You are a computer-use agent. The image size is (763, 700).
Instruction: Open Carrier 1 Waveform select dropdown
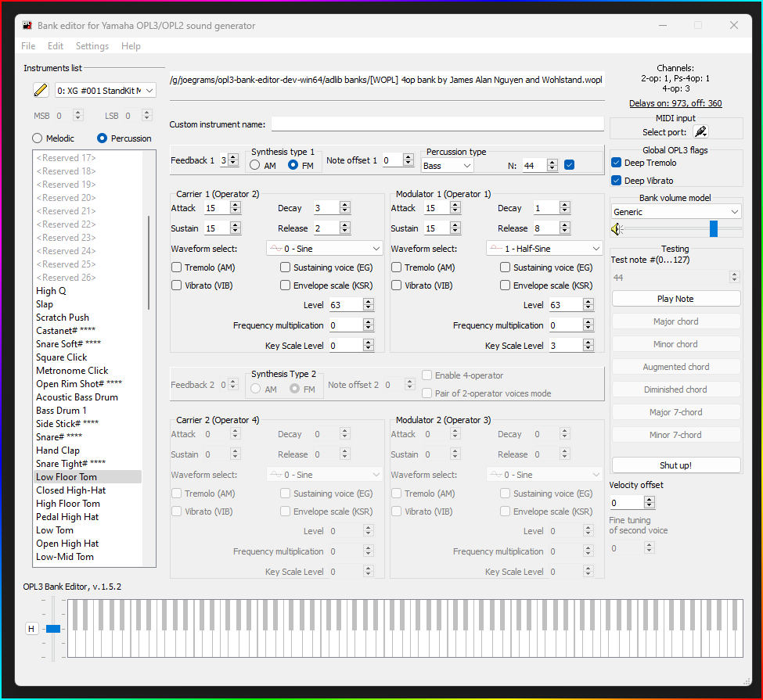pyautogui.click(x=325, y=249)
